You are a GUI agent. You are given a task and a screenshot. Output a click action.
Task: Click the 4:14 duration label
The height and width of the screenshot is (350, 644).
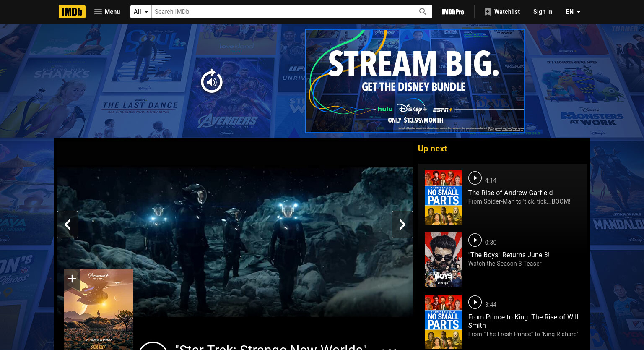click(x=491, y=180)
